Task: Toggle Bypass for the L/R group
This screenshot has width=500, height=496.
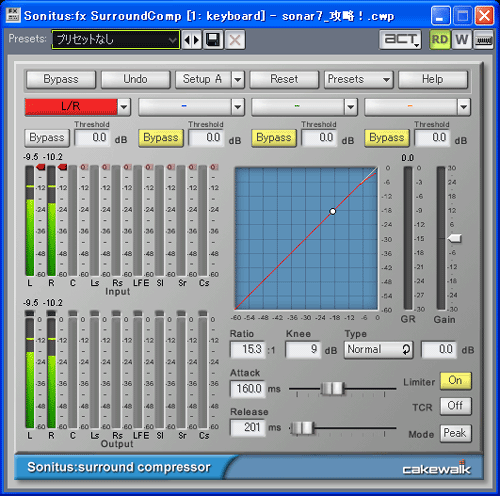Action: pos(47,138)
